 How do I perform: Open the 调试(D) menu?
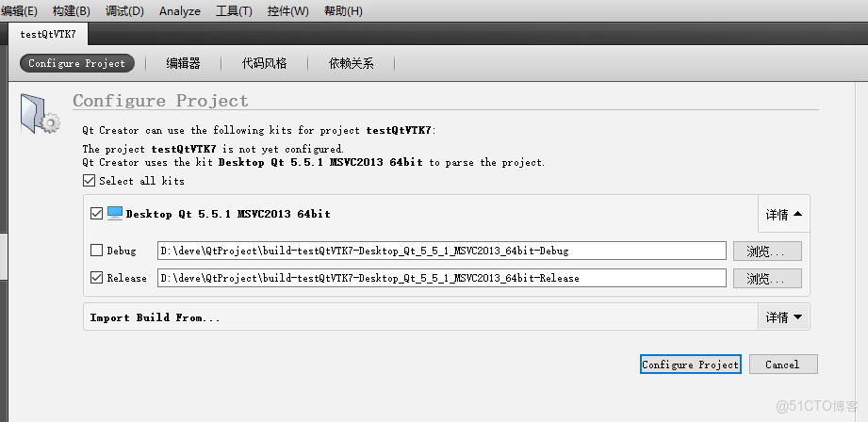coord(124,11)
